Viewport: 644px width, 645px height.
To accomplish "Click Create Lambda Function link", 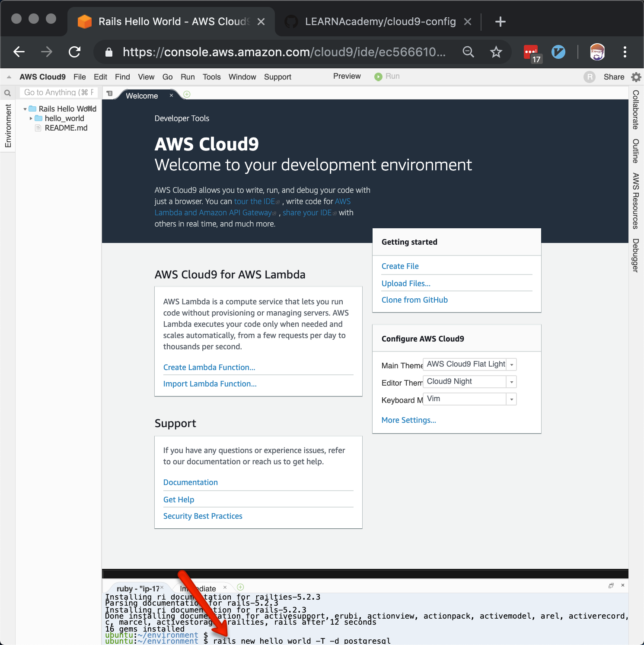I will [209, 367].
